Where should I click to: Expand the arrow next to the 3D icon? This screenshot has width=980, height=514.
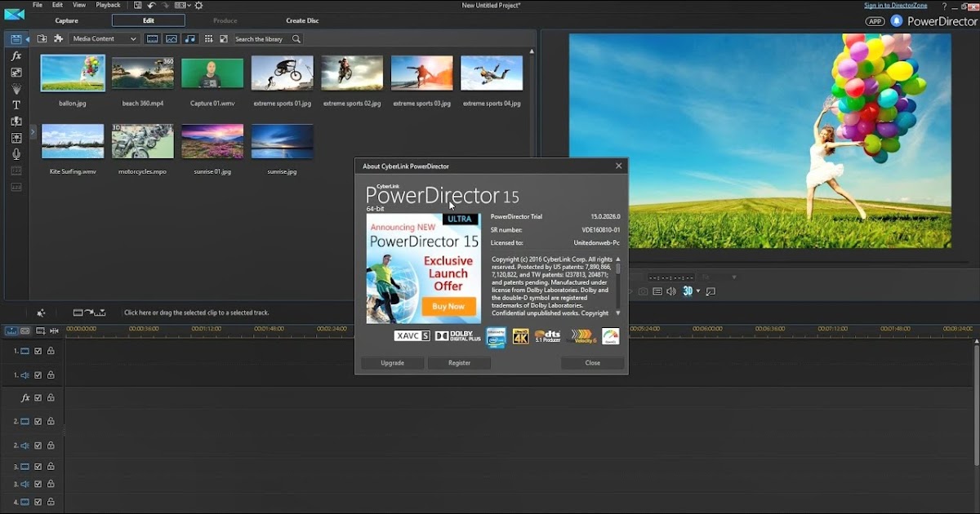click(x=699, y=291)
